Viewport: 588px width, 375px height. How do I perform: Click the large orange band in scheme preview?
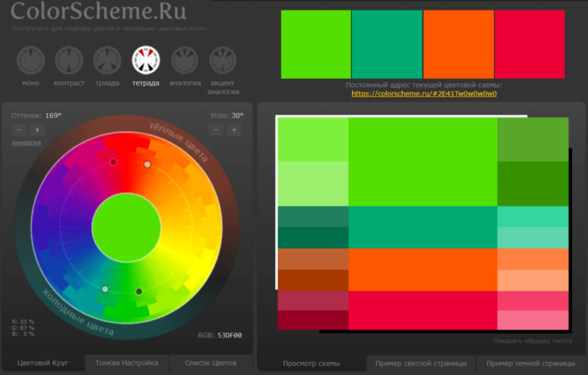coord(423,270)
